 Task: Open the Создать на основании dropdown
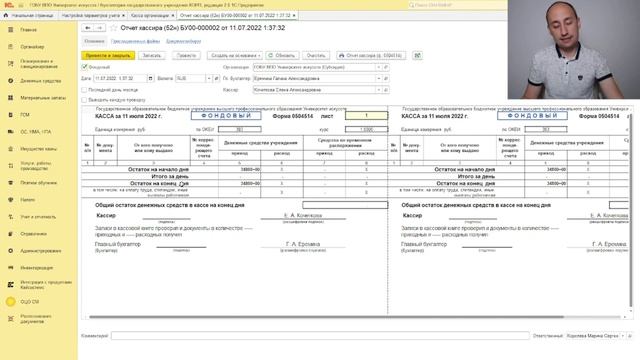click(235, 56)
